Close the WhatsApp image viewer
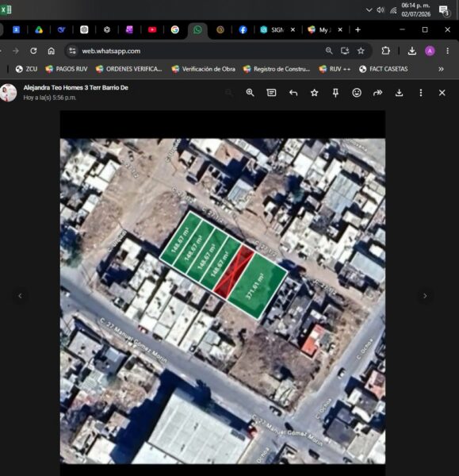 [442, 93]
